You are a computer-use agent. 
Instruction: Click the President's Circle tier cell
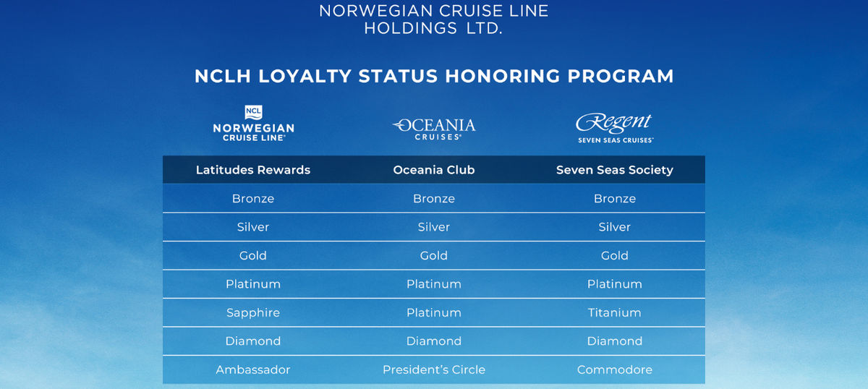point(434,369)
